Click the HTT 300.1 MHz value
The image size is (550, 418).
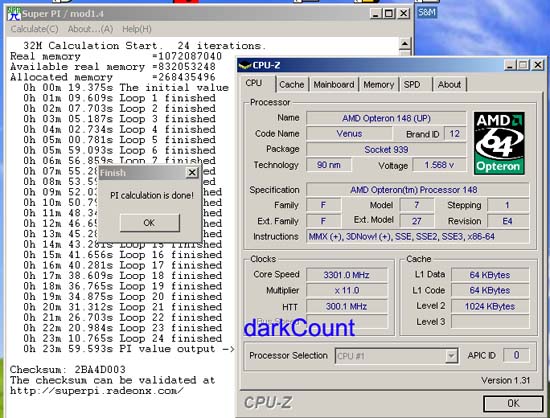click(x=347, y=306)
